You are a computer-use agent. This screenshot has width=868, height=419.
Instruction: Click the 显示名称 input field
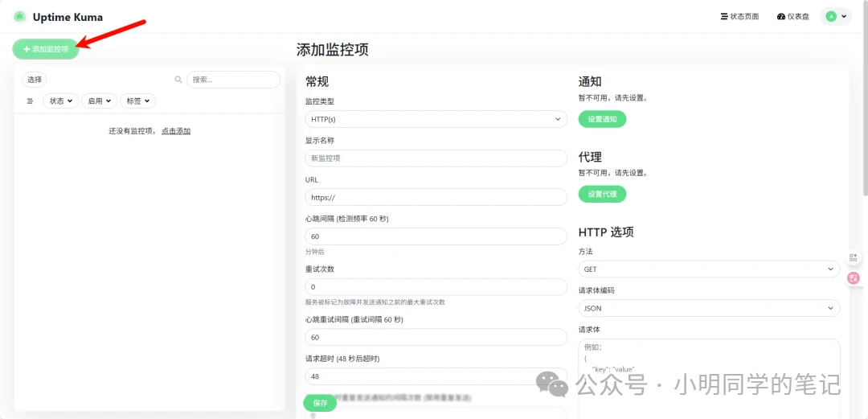pyautogui.click(x=436, y=158)
